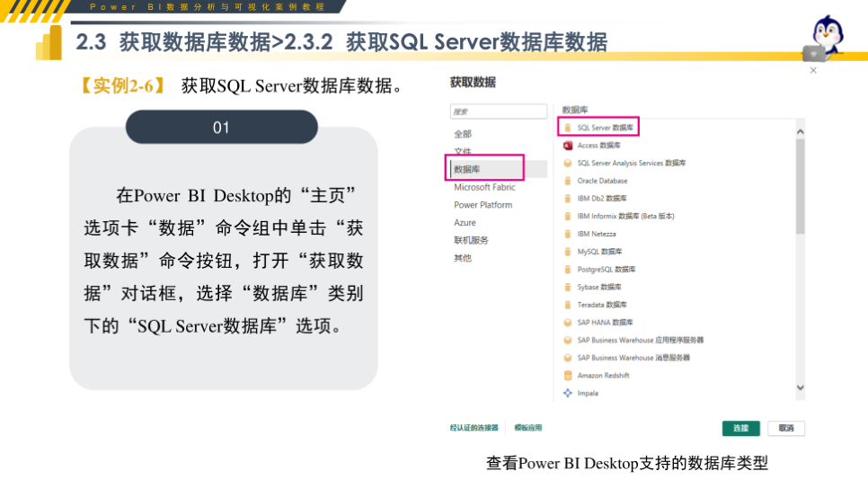Pick the Oracle Database text
Image resolution: width=868 pixels, height=489 pixels.
click(x=602, y=181)
